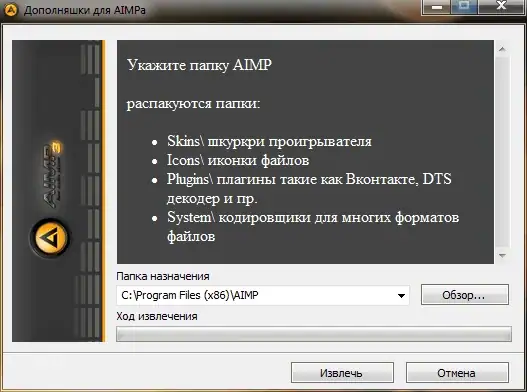This screenshot has height=392, width=527.
Task: Maximize the installer window
Action: click(464, 7)
